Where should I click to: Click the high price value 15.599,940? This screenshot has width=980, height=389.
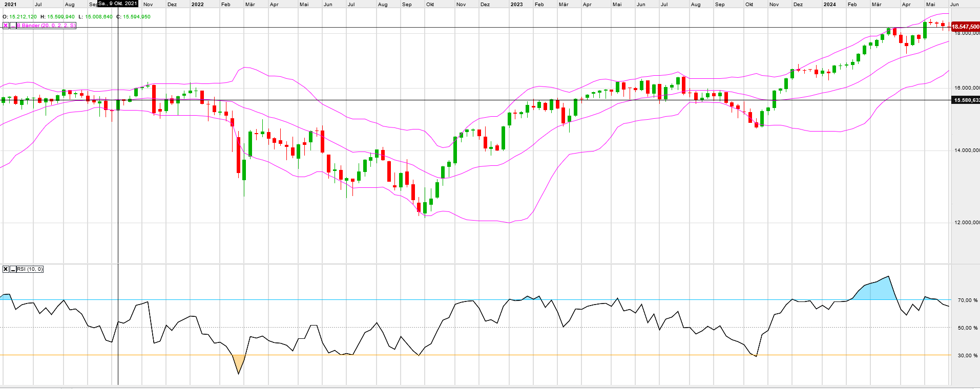pos(60,17)
